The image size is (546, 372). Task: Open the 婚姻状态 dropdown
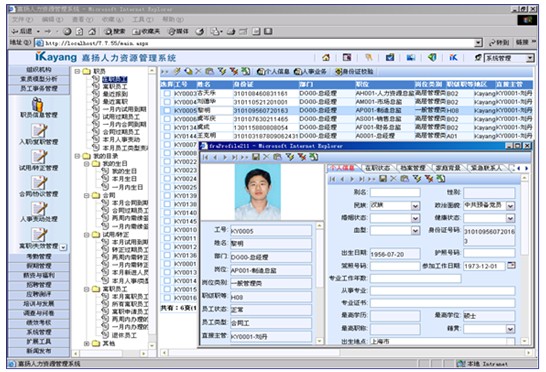415,218
